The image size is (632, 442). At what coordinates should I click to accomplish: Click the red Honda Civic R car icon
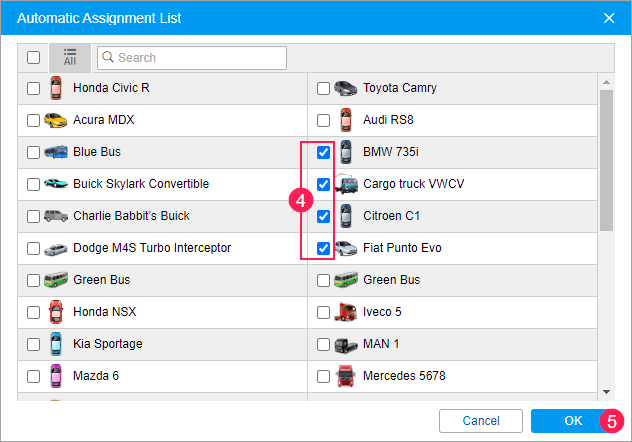pos(56,88)
